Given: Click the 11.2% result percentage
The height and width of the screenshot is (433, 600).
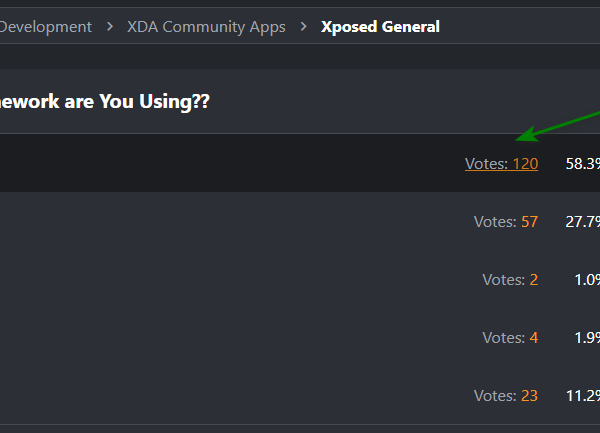Looking at the screenshot, I should [582, 395].
